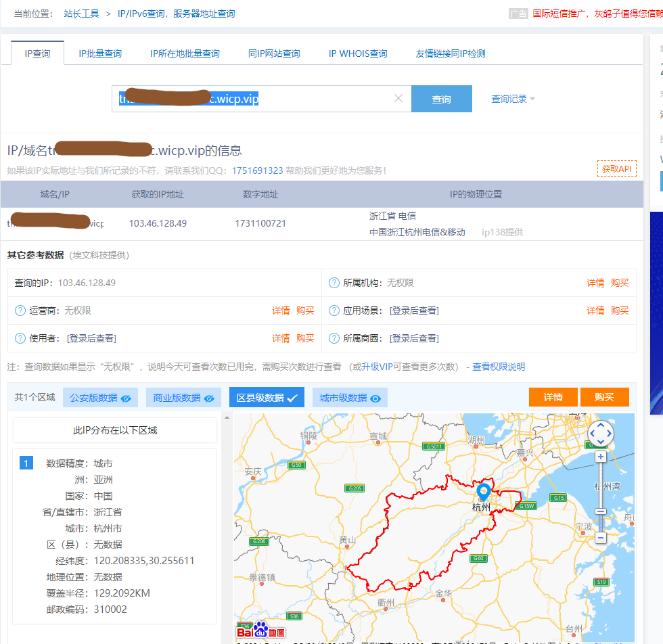The height and width of the screenshot is (644, 663).
Task: Open the IP批量查询 tab
Action: 100,52
